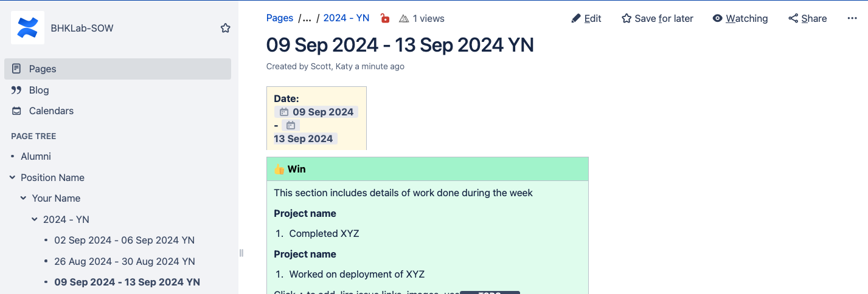Click the red unlocked restrictions padlock
This screenshot has width=868, height=294.
(384, 18)
